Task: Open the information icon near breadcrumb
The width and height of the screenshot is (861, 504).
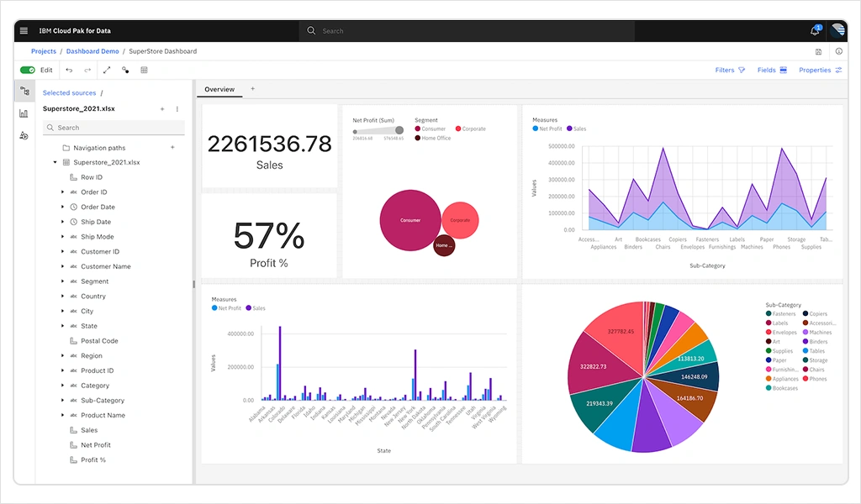Action: [x=838, y=51]
